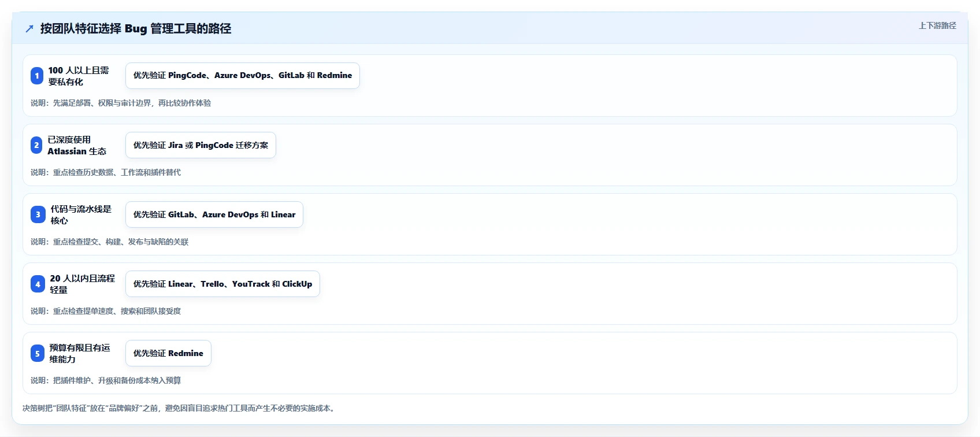Click the note 把插件维护、升级和备份成本纳入预算
The width and height of the screenshot is (980, 437).
[x=106, y=380]
